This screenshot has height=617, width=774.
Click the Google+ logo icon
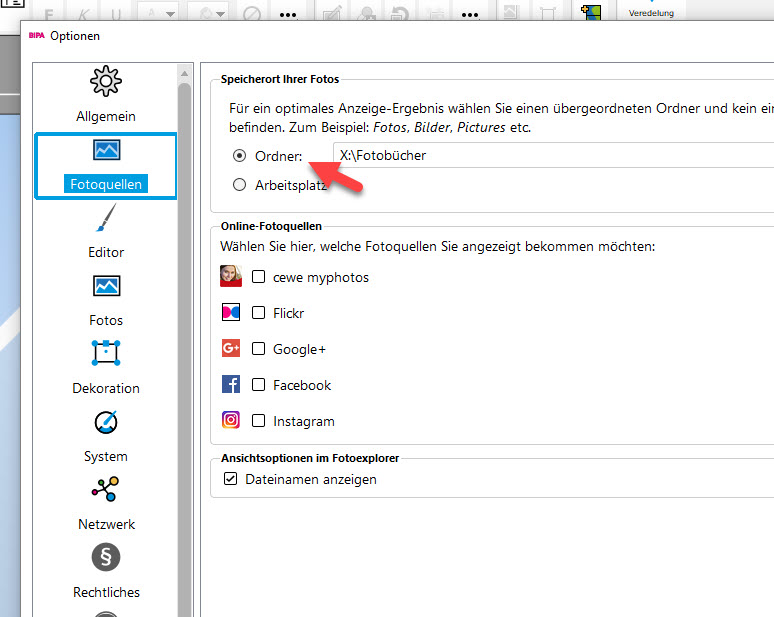231,348
